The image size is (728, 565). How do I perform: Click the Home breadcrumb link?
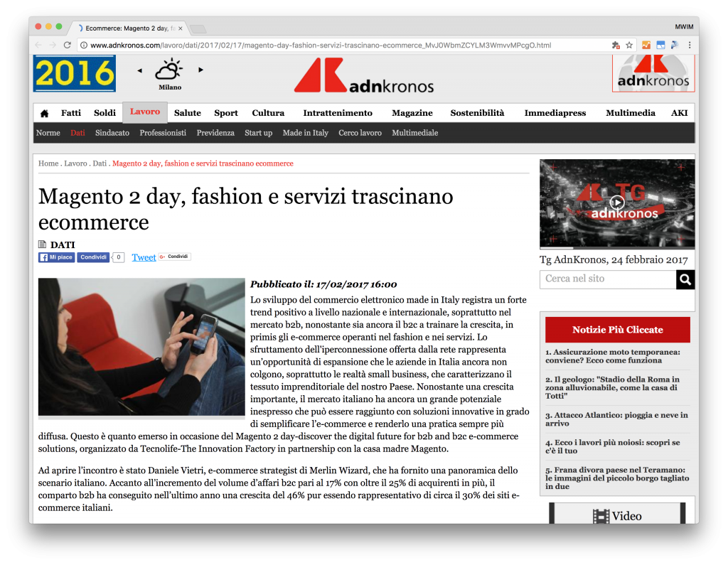point(48,163)
